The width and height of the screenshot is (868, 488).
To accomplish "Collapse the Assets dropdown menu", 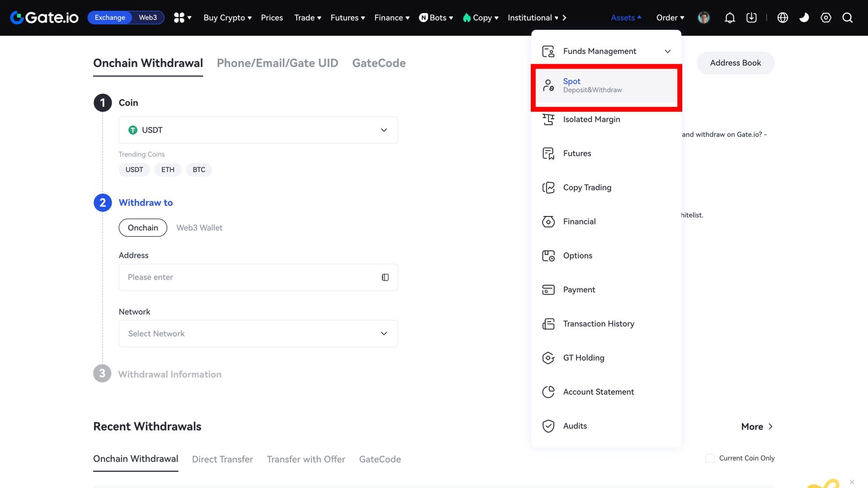I will [626, 18].
